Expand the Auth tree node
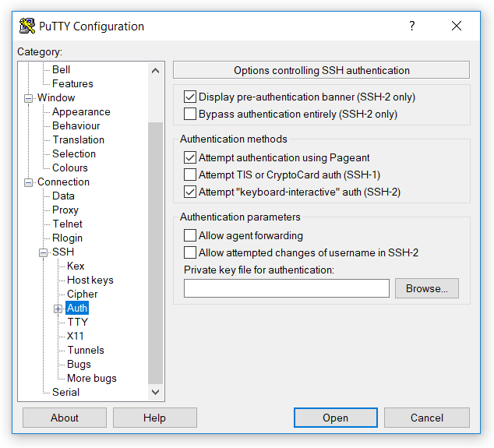The height and width of the screenshot is (448, 494). click(58, 309)
